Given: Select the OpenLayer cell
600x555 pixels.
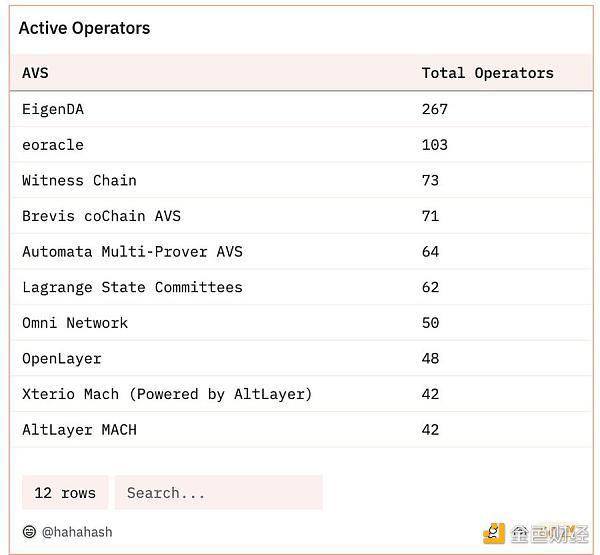Looking at the screenshot, I should pos(62,359).
